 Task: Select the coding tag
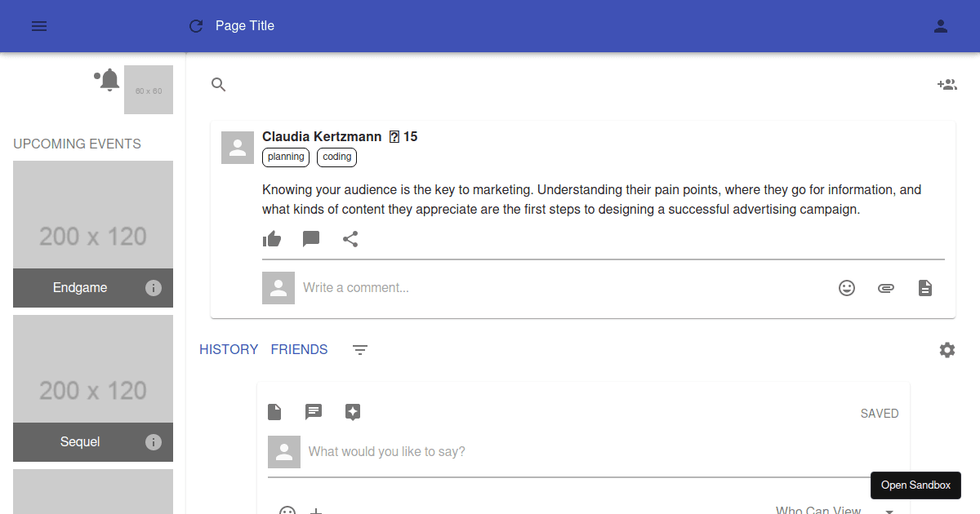coord(336,157)
